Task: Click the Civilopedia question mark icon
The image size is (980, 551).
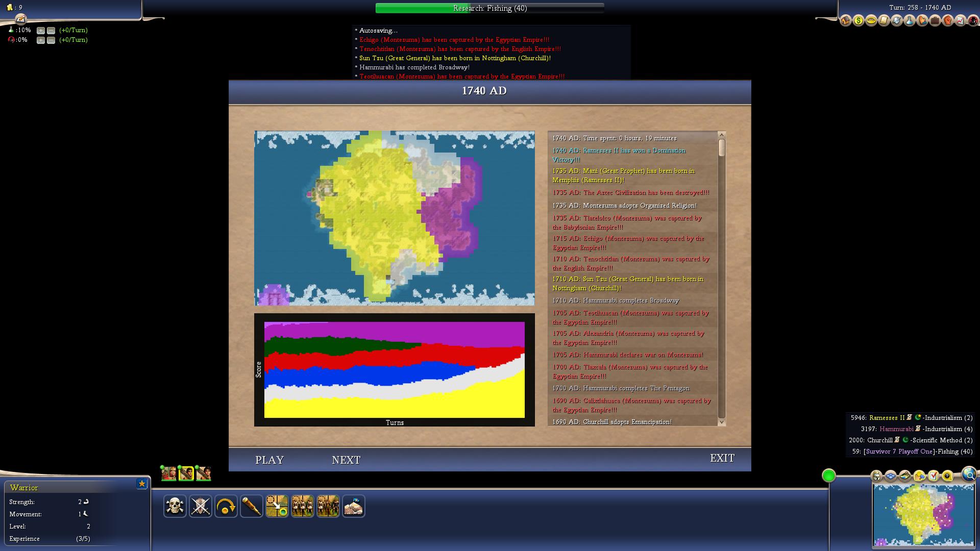Action: (947, 476)
